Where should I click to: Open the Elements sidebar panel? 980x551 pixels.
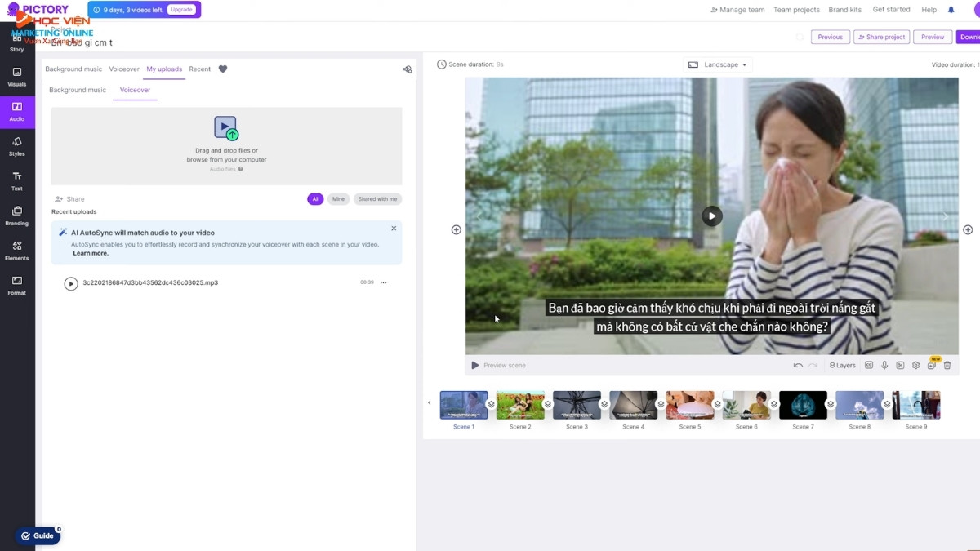pyautogui.click(x=16, y=251)
